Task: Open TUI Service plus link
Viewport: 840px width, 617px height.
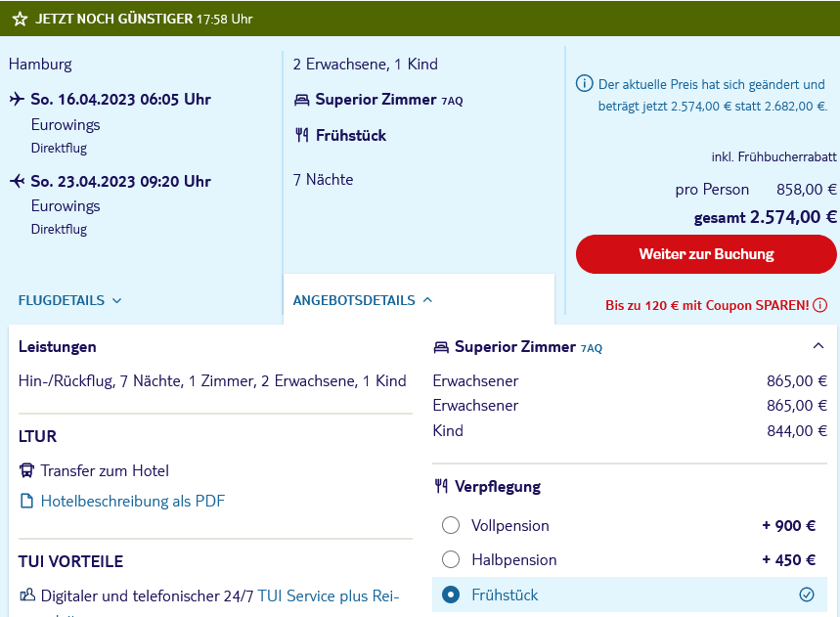Action: (329, 595)
